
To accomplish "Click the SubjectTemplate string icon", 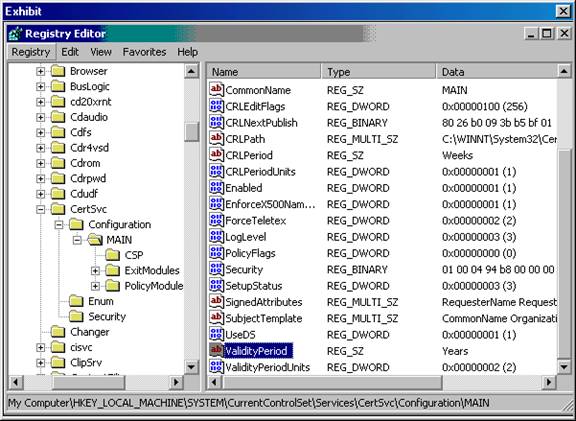I will click(x=216, y=318).
